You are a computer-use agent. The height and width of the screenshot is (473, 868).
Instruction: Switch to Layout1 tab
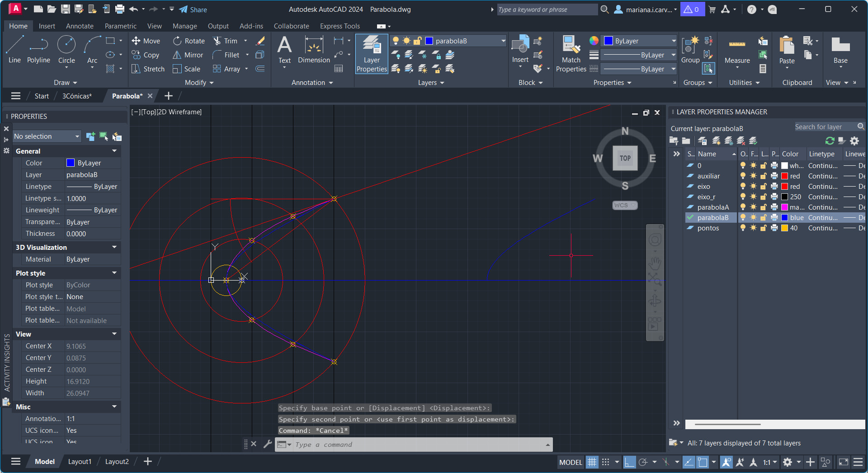click(x=80, y=462)
